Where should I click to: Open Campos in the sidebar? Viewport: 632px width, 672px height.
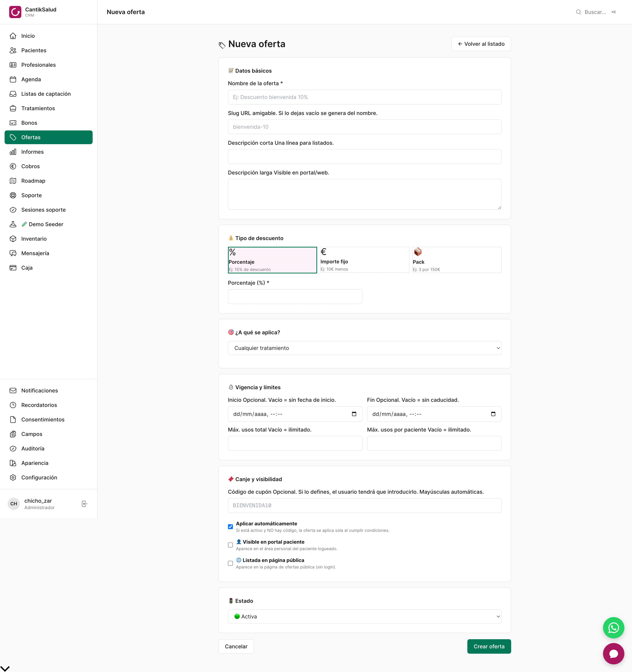point(48,434)
